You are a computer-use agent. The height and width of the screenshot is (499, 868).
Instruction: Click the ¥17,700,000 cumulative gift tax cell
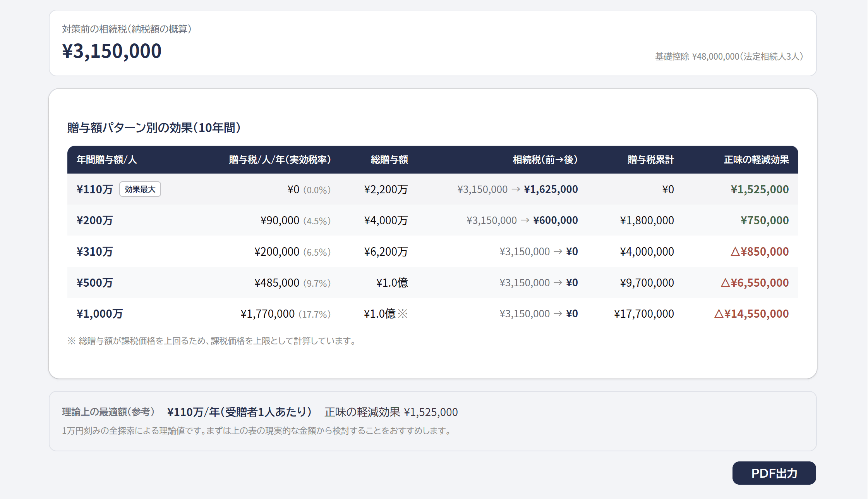(x=644, y=313)
